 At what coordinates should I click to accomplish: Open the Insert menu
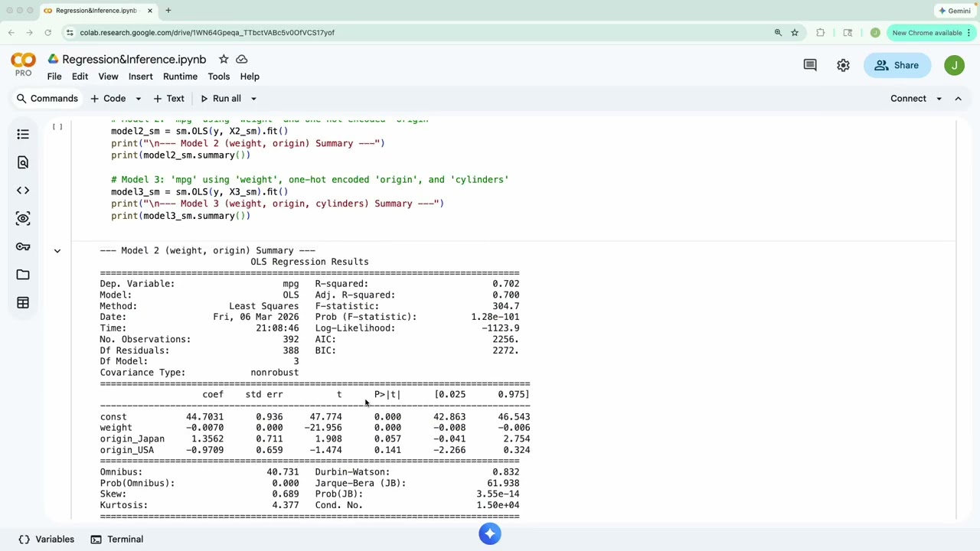click(x=140, y=77)
